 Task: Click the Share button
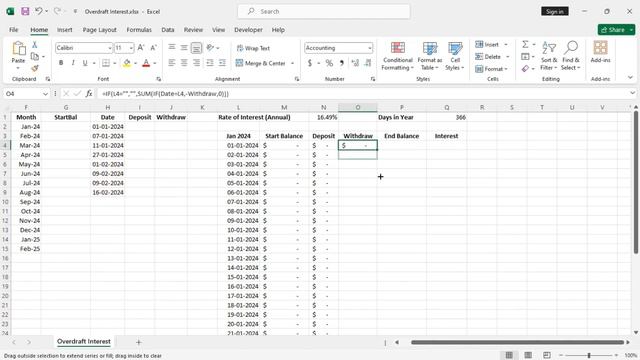coord(616,30)
